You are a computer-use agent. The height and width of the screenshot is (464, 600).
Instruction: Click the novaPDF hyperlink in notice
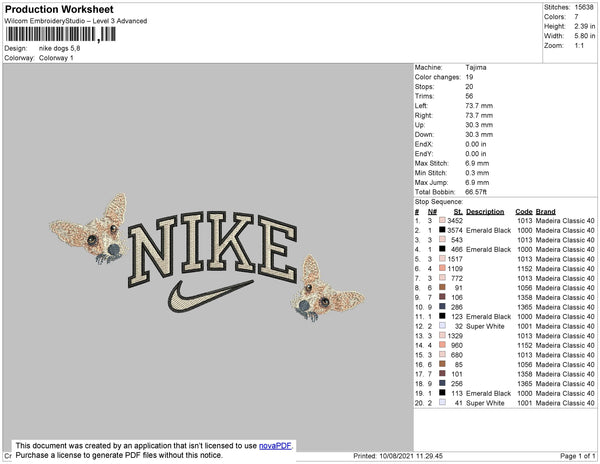coord(275,446)
